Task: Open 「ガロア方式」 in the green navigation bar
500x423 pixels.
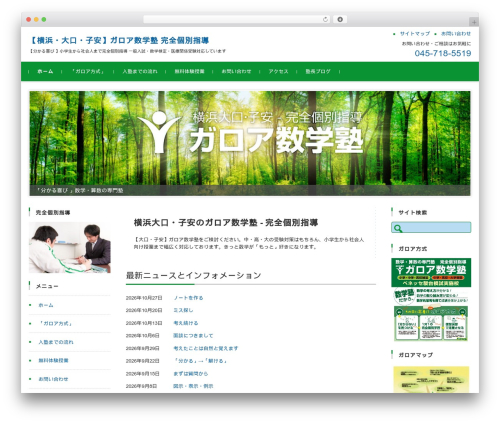Action: pos(88,71)
